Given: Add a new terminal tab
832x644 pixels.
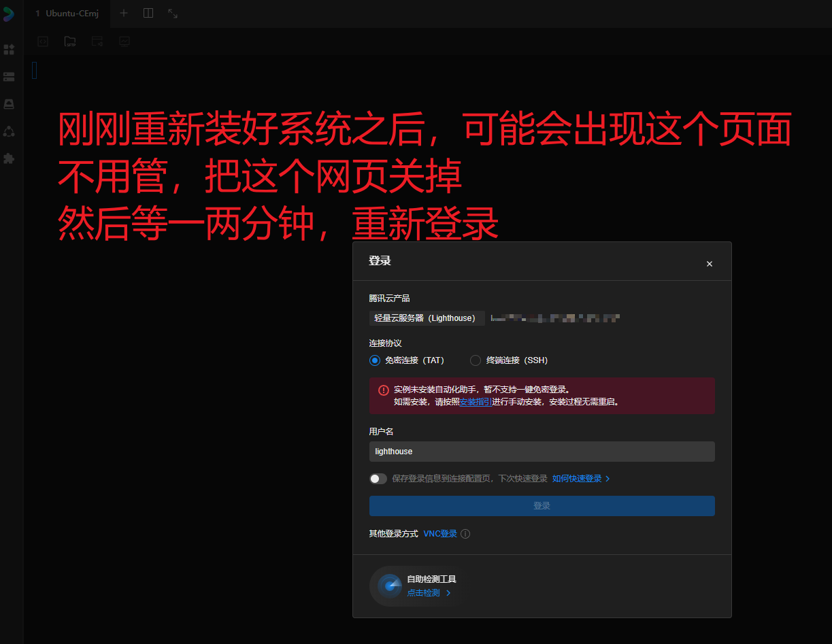Looking at the screenshot, I should pyautogui.click(x=124, y=13).
